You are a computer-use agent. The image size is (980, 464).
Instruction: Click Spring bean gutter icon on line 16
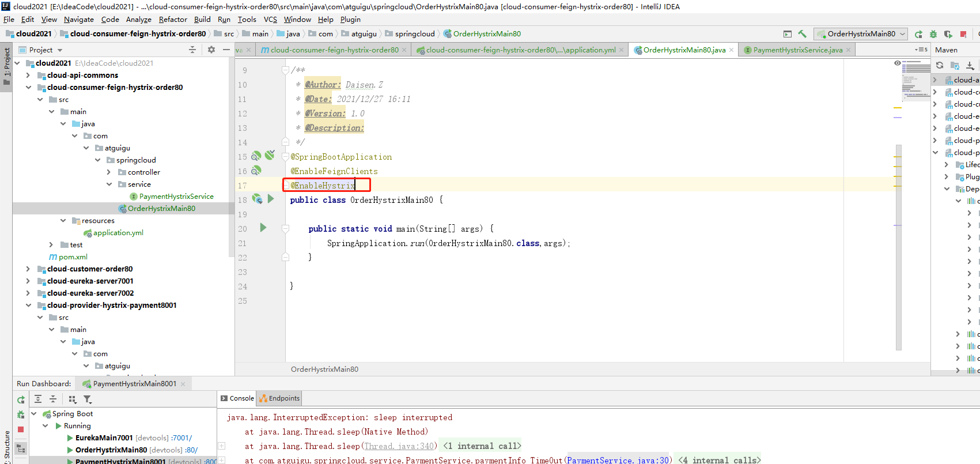click(256, 170)
